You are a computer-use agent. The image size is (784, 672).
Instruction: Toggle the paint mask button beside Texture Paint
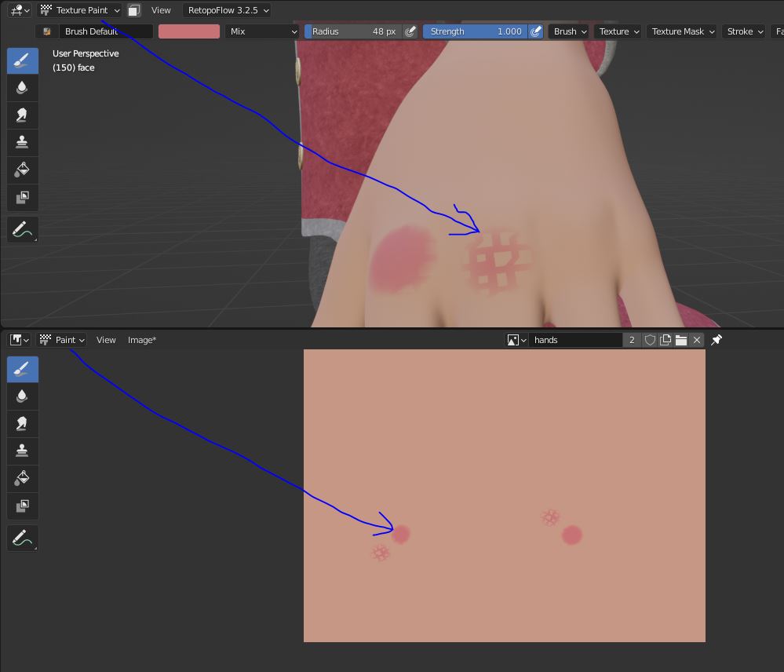pos(133,10)
